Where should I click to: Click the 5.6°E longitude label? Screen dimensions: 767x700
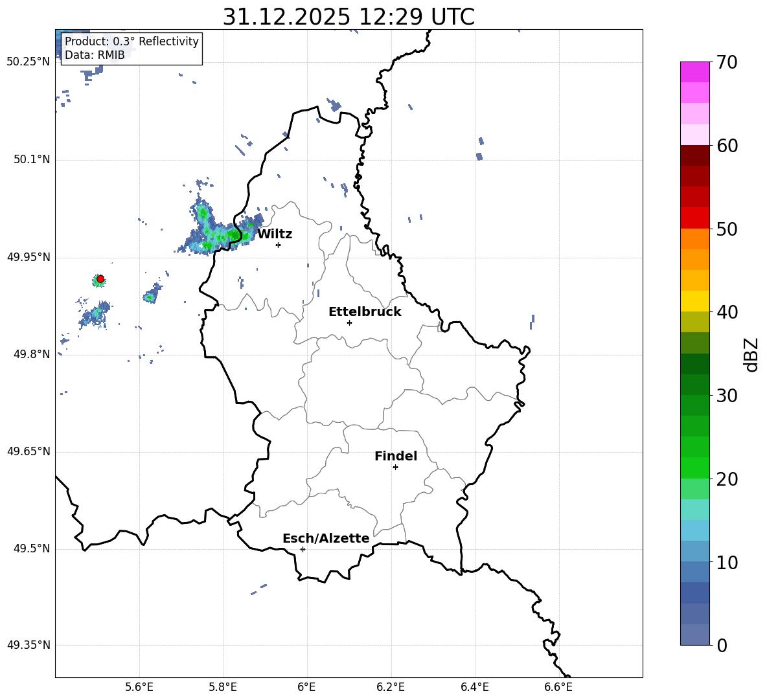tap(139, 687)
